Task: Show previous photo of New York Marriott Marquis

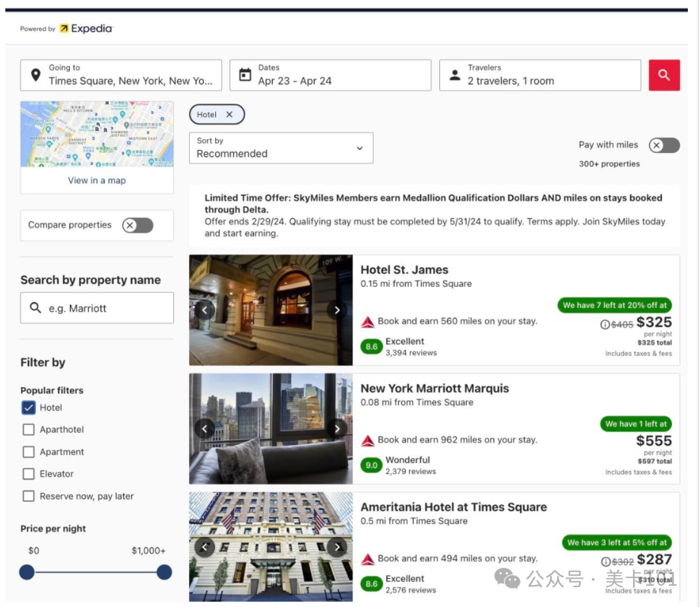Action: pos(204,428)
